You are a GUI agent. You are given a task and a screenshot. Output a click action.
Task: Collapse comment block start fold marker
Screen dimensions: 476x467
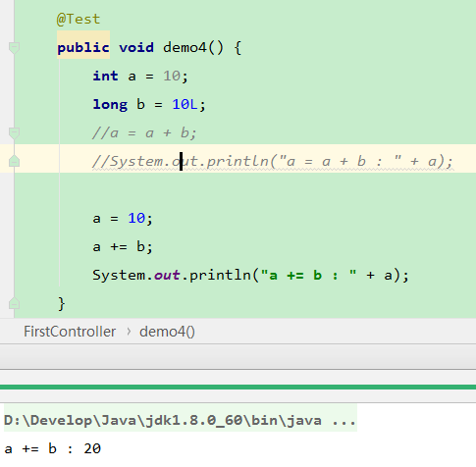(x=14, y=133)
